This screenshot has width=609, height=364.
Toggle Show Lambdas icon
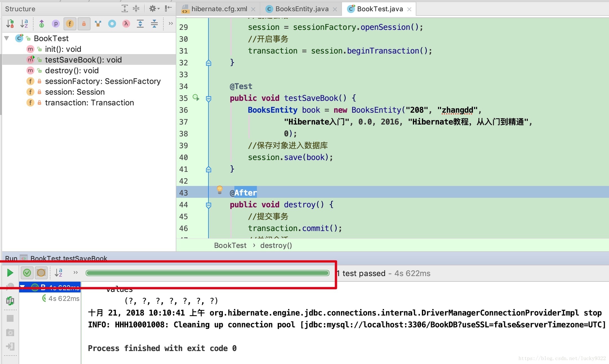coord(126,24)
